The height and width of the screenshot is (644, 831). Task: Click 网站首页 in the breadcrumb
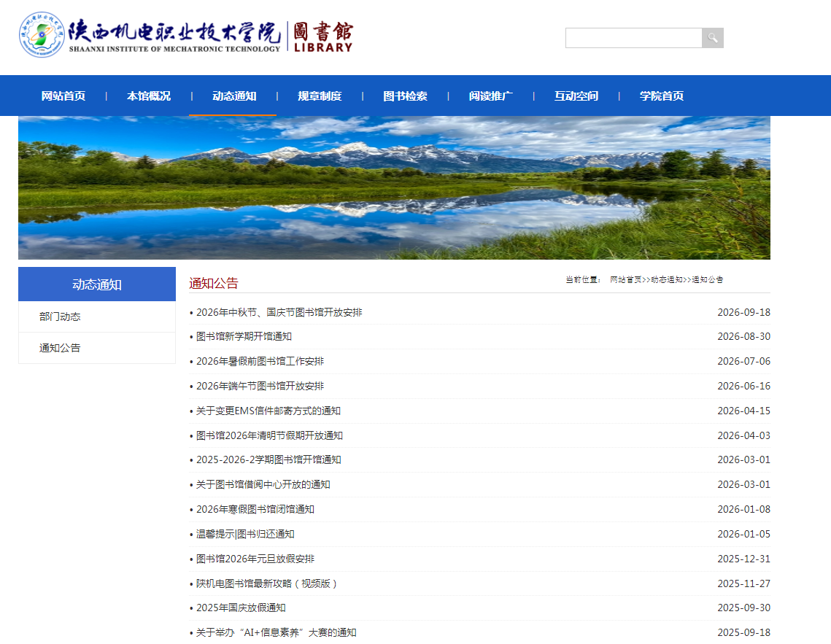coord(626,279)
